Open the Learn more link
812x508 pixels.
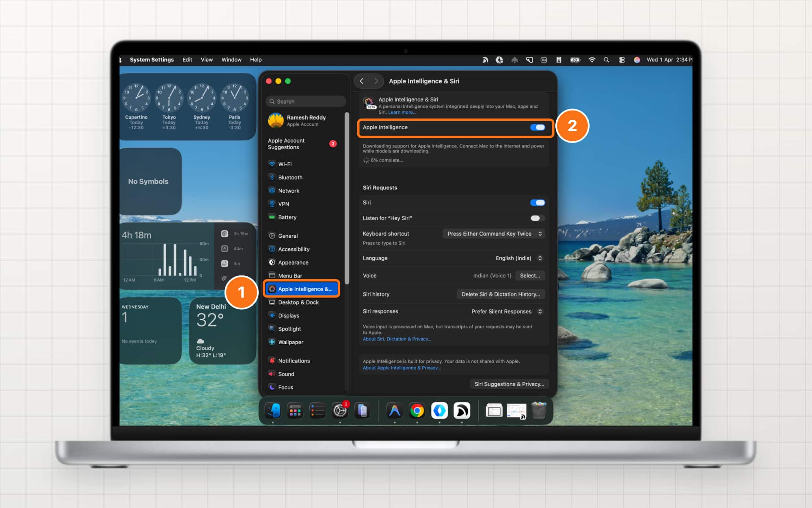point(402,113)
